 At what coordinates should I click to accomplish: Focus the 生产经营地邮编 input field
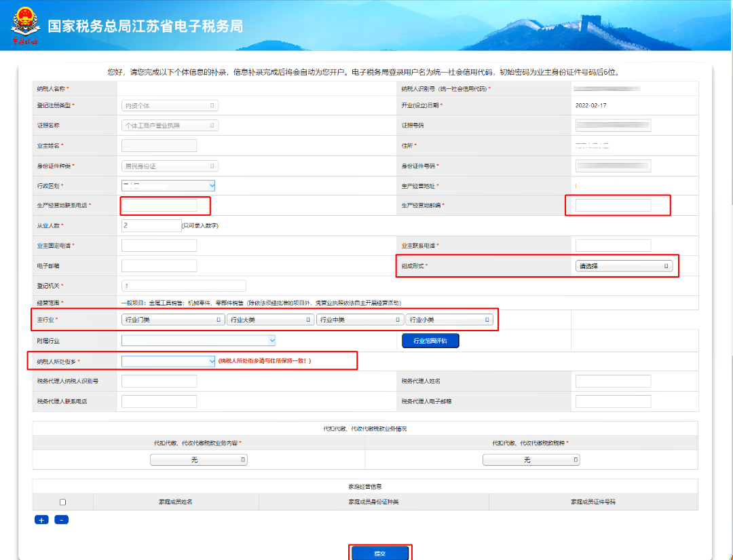[614, 205]
